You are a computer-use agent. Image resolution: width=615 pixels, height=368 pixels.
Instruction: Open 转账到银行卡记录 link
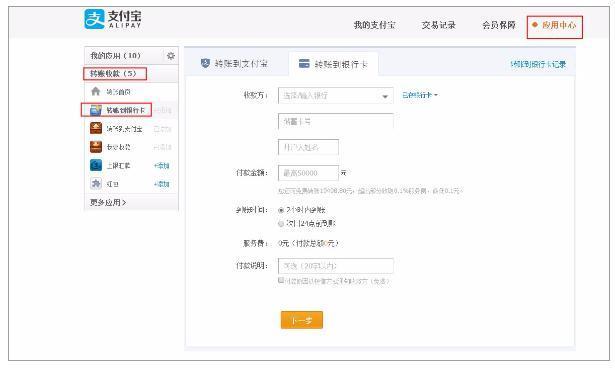point(538,64)
